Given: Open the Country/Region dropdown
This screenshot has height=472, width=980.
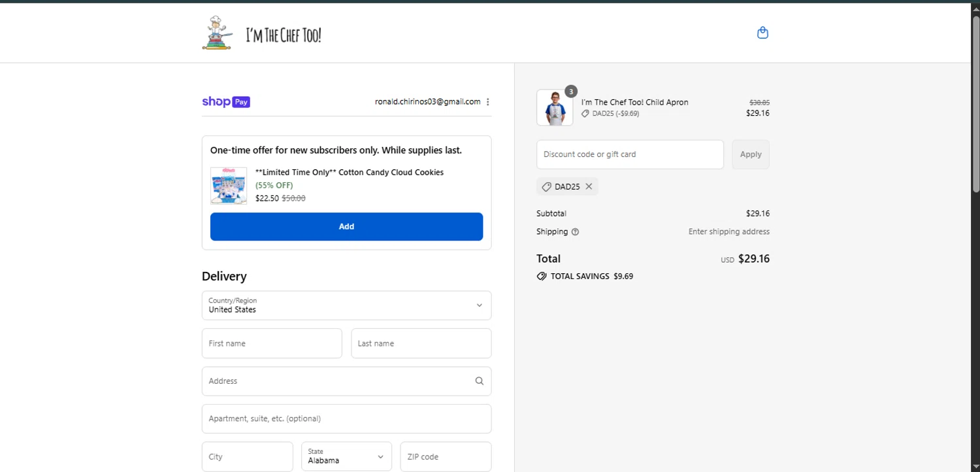Looking at the screenshot, I should 346,305.
